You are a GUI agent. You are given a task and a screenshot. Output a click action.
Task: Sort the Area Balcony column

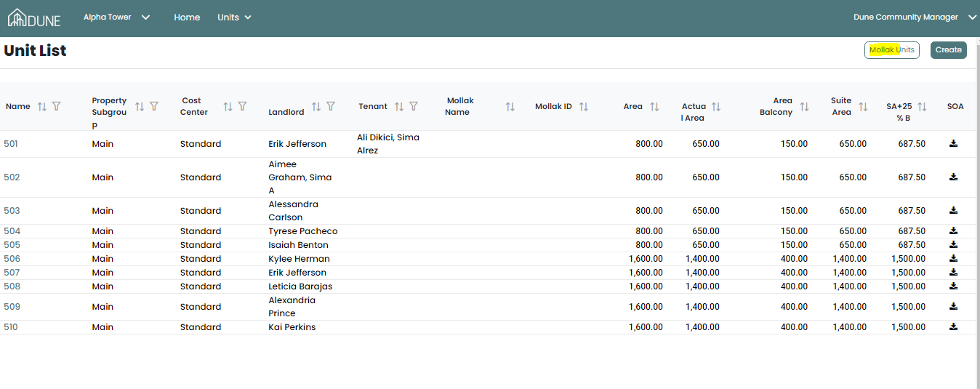[804, 106]
